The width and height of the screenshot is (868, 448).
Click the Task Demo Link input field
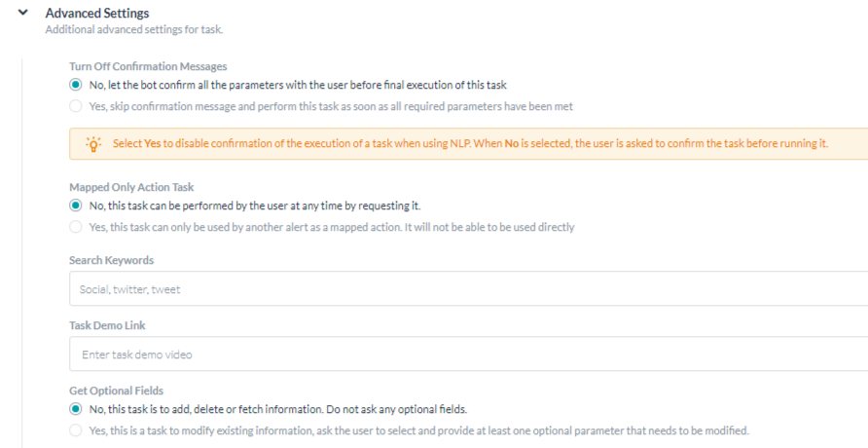(467, 355)
